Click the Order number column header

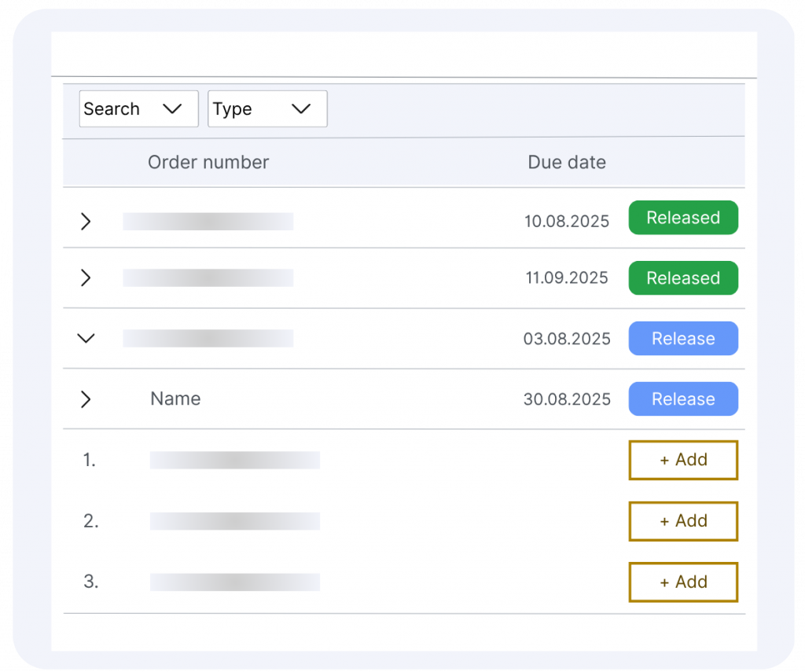point(208,163)
